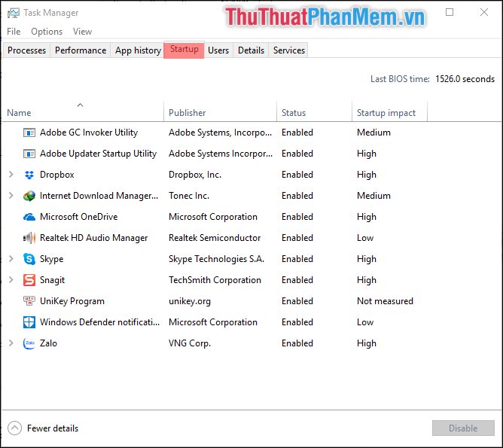Maximize the Task Manager window
Image resolution: width=503 pixels, height=448 pixels.
[x=450, y=12]
